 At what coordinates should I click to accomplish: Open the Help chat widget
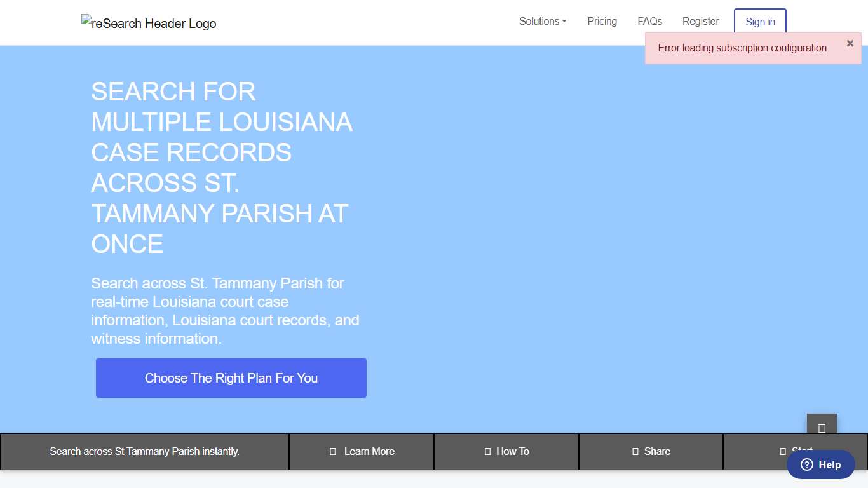click(820, 464)
